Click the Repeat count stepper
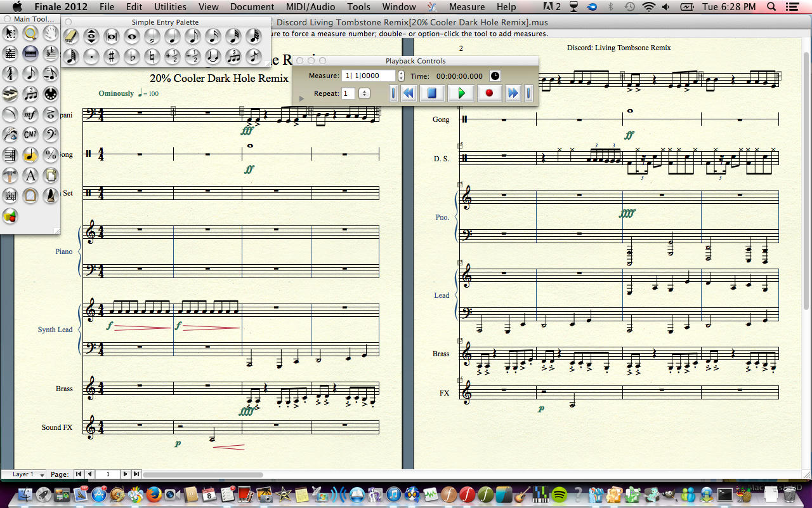 (364, 93)
